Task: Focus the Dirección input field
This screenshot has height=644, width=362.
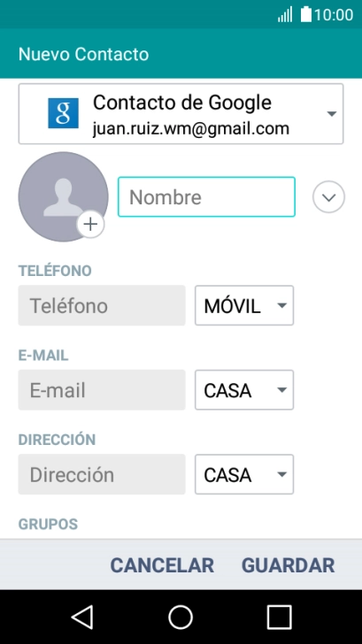Action: 102,474
